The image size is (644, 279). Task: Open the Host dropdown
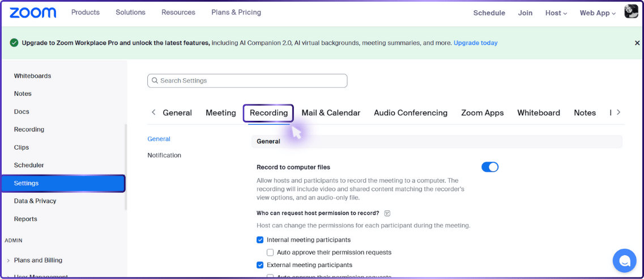pyautogui.click(x=556, y=13)
